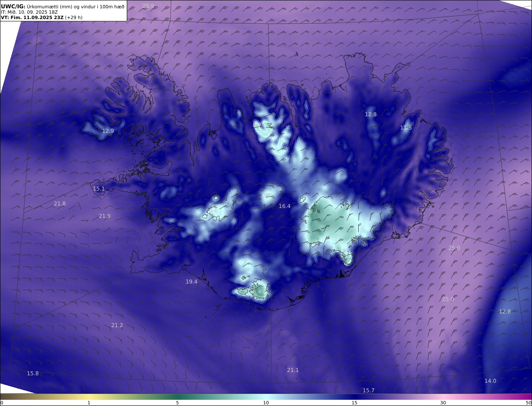Click the 11.5 value label
The height and width of the screenshot is (406, 532).
click(406, 127)
